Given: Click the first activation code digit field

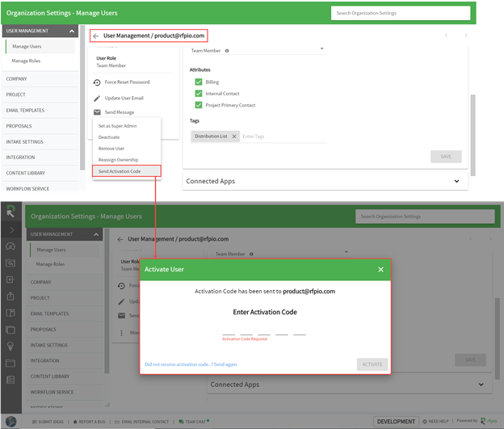Looking at the screenshot, I should 229,330.
